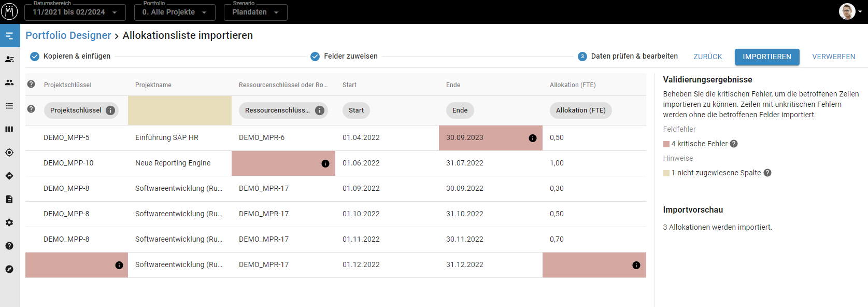
Task: Click the Portfolio Designer breadcrumb link
Action: point(68,35)
